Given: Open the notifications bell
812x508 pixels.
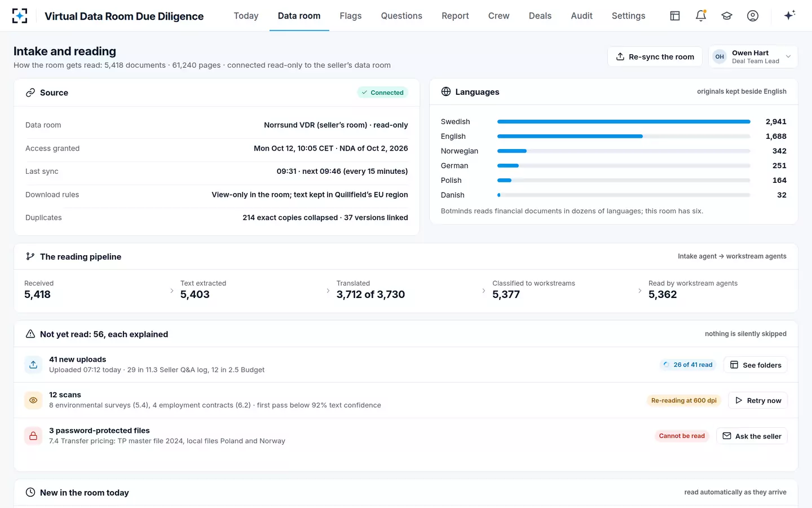Looking at the screenshot, I should coord(701,16).
